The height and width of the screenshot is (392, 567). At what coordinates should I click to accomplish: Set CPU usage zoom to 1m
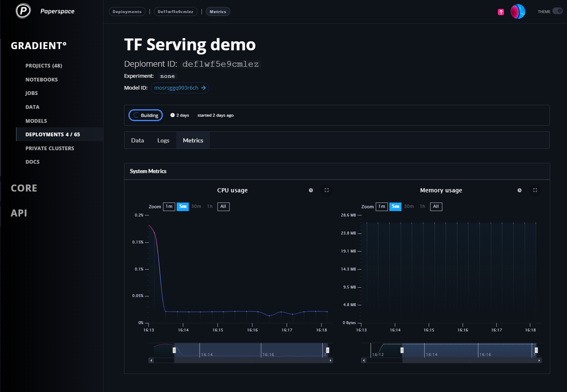click(169, 207)
